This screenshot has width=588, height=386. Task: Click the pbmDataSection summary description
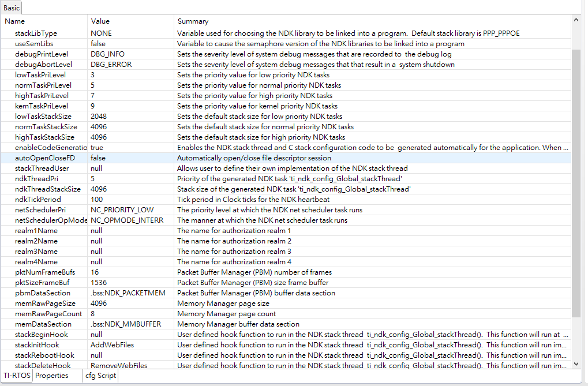pyautogui.click(x=256, y=293)
